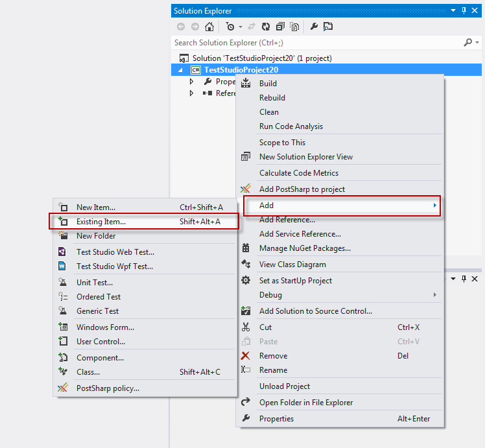Select the TestStudioProject20 project row
This screenshot has height=448, width=485.
[326, 70]
